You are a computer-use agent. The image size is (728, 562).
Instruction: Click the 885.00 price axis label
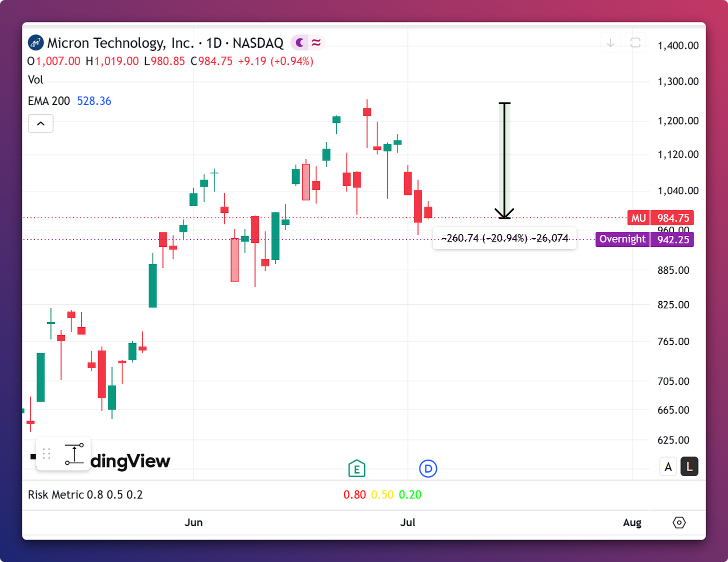[x=673, y=270]
